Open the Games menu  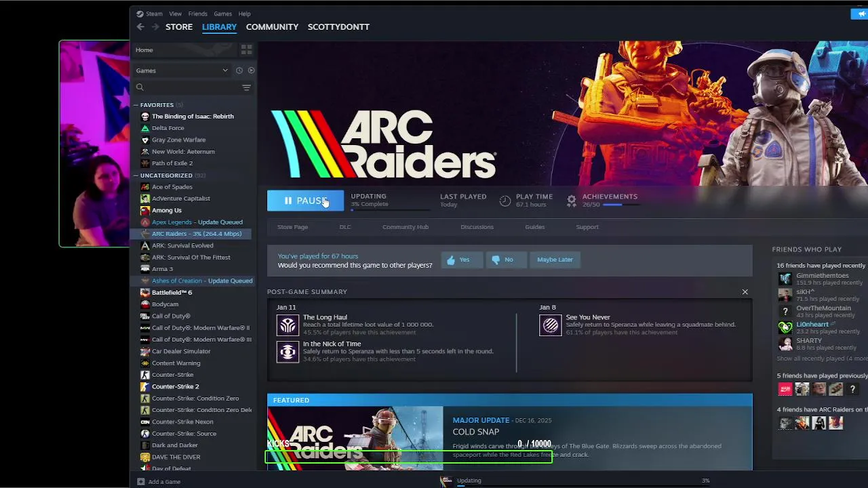point(222,14)
